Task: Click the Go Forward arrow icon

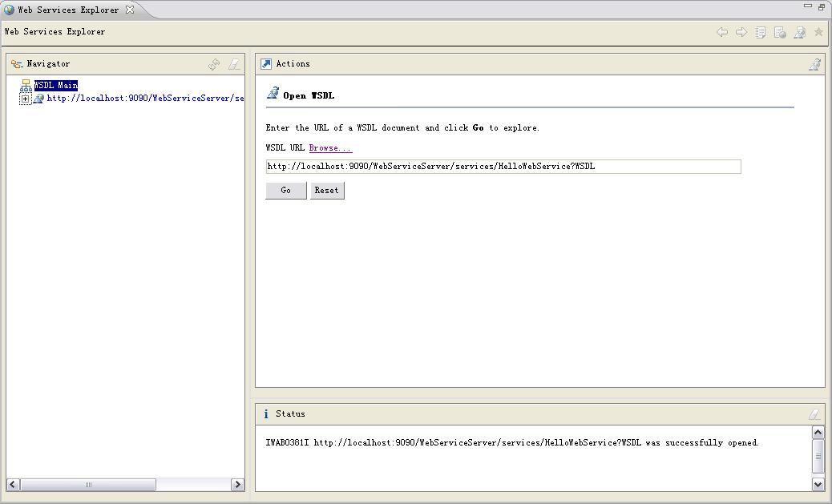Action: (x=740, y=32)
